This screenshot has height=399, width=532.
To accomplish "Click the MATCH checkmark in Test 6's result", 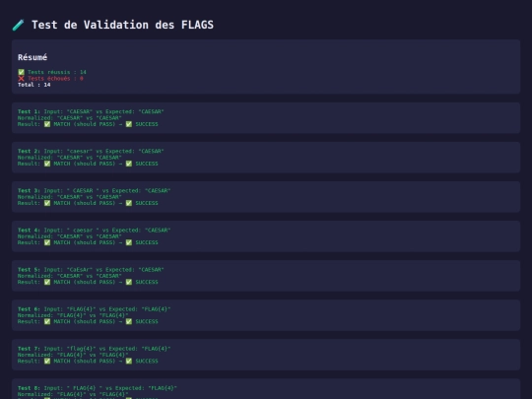I will [x=47, y=321].
